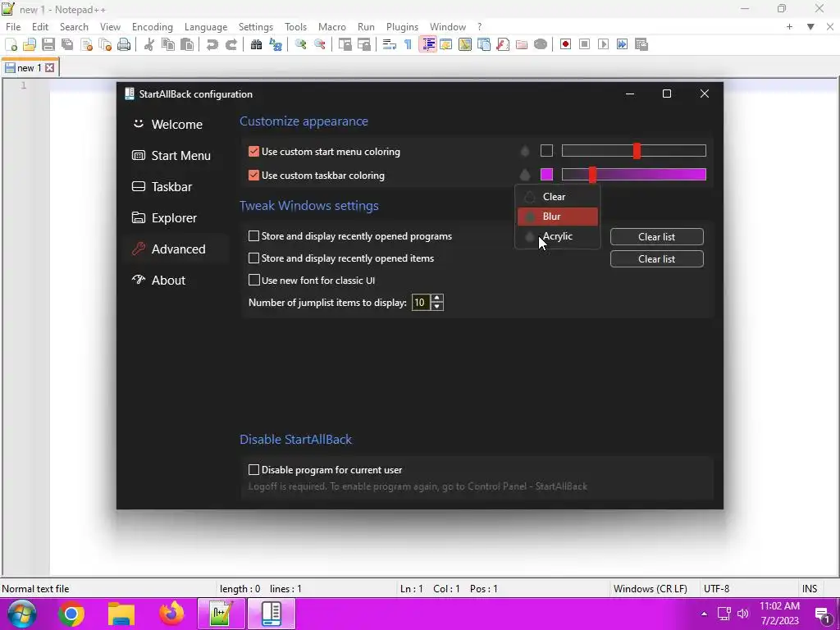Clear list for recently opened items
Screen dimensions: 840x630
tap(657, 258)
